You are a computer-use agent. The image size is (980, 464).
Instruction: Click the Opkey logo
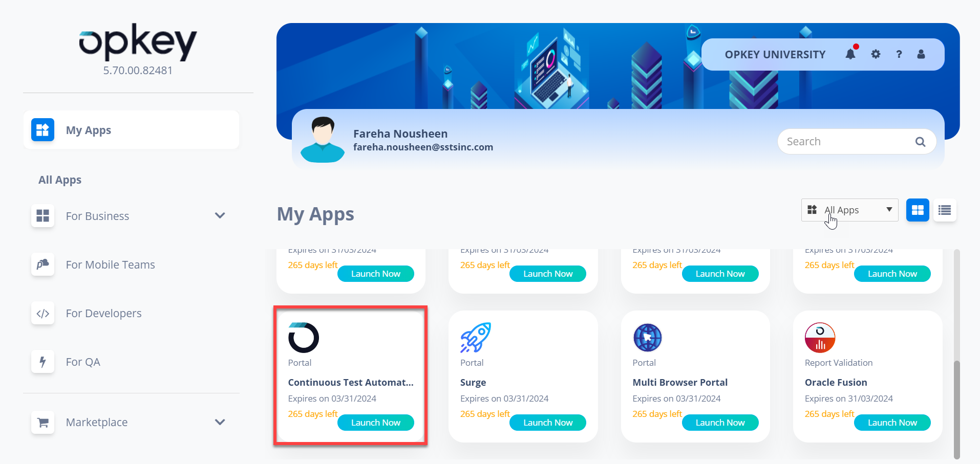(x=138, y=42)
